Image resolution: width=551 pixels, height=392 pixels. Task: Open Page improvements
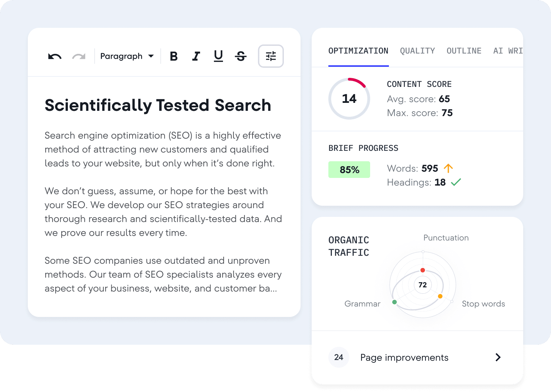(417, 357)
